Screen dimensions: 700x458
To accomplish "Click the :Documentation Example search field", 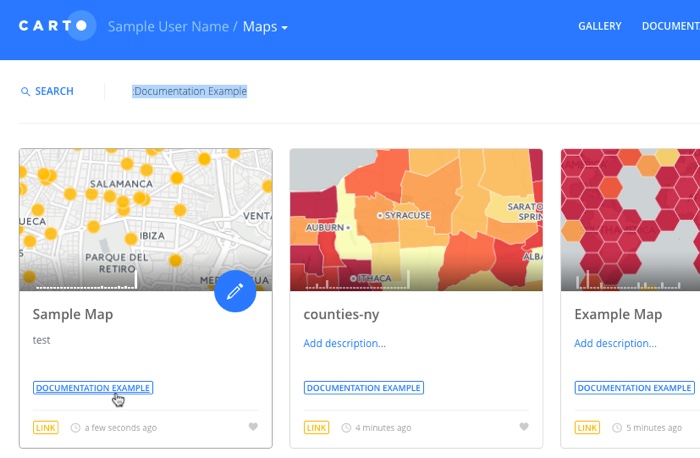I will click(189, 91).
